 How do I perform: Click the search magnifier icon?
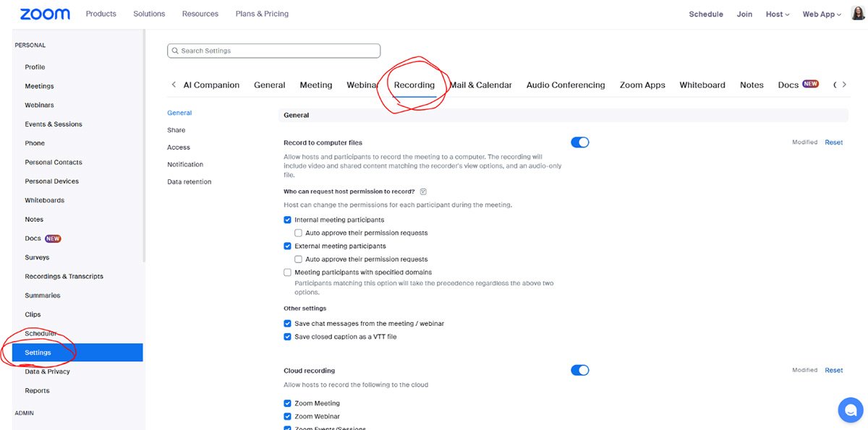[x=174, y=51]
